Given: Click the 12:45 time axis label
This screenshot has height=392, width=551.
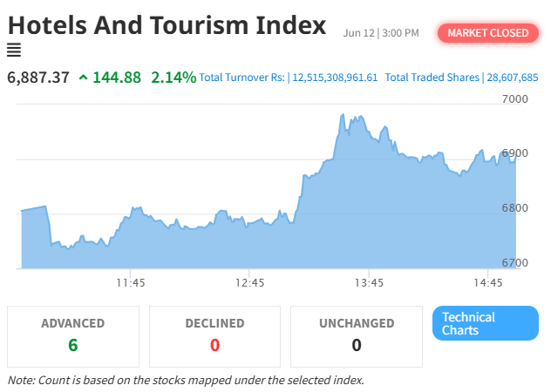Looking at the screenshot, I should (249, 283).
